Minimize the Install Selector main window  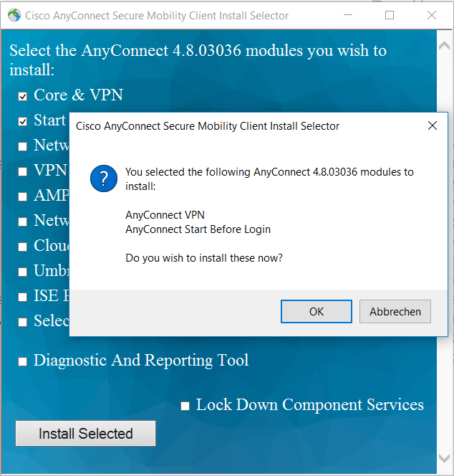(x=347, y=15)
